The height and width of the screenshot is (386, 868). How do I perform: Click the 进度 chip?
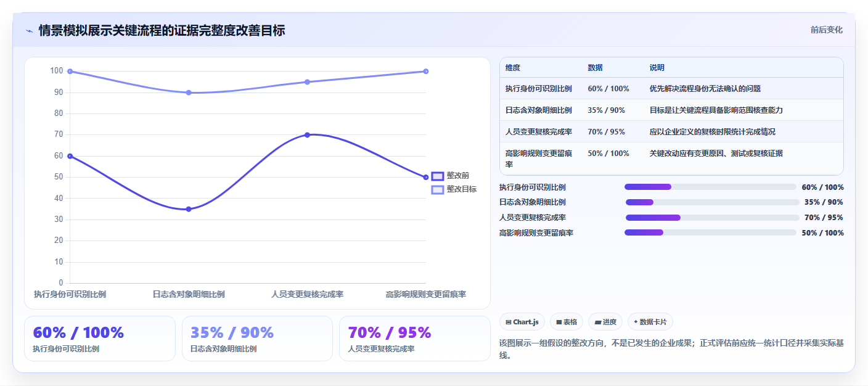[605, 322]
